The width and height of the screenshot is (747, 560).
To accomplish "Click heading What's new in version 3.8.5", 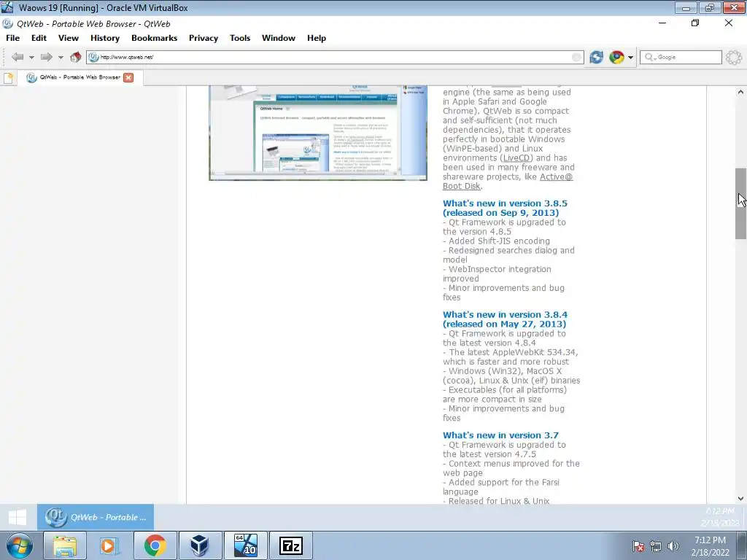I will coord(505,208).
